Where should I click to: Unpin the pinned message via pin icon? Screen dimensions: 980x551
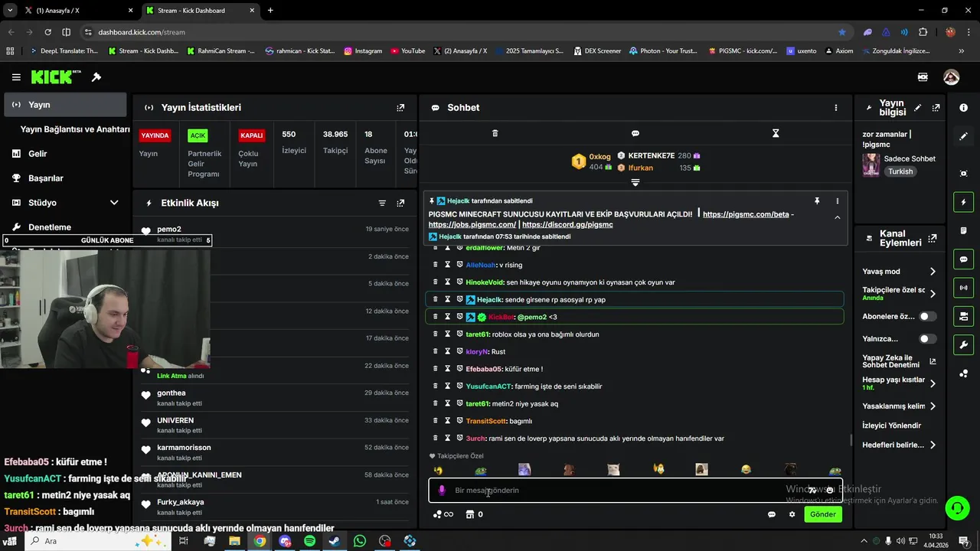pyautogui.click(x=817, y=201)
